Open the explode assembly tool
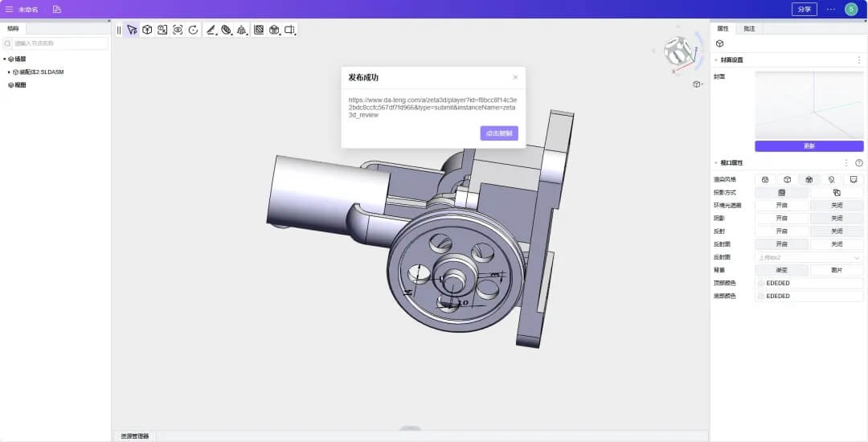This screenshot has height=442, width=868. point(242,30)
